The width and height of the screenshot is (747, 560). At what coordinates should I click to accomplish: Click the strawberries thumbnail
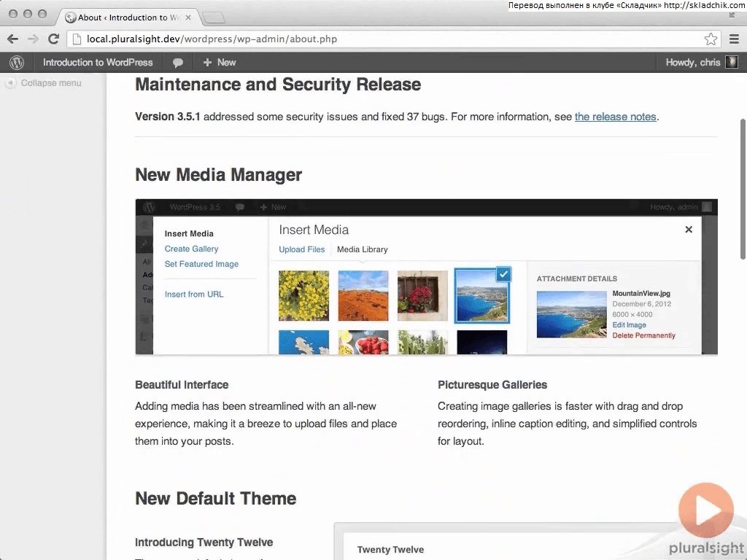pyautogui.click(x=363, y=343)
